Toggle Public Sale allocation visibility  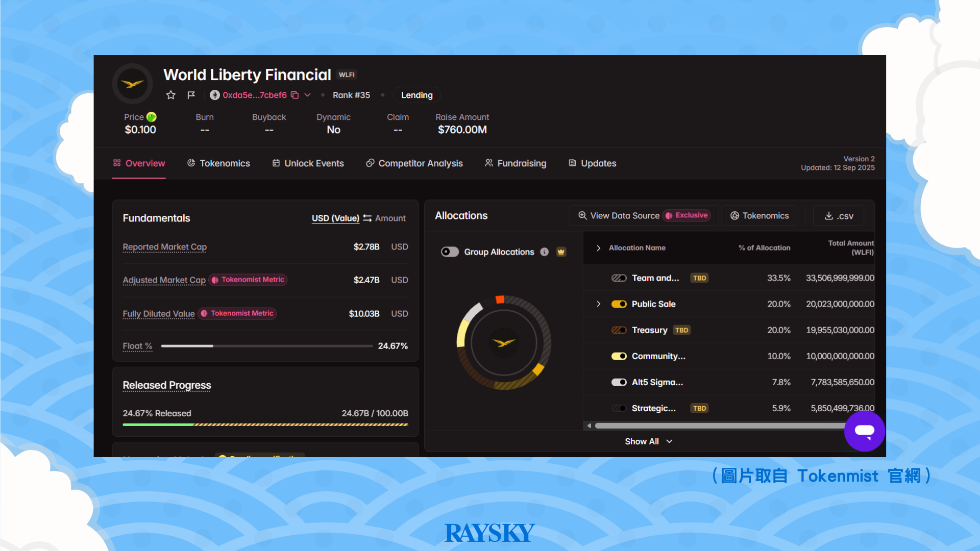[619, 304]
